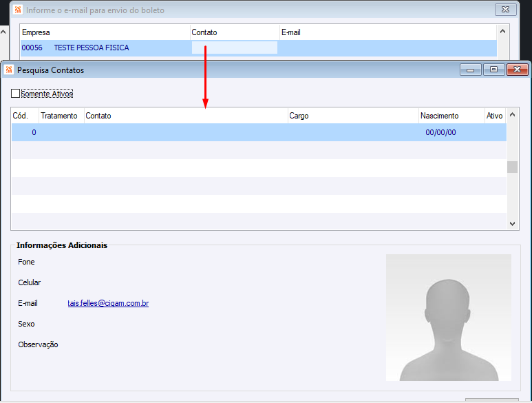Viewport: 532px width, 403px height.
Task: Click the contact photo placeholder
Action: pyautogui.click(x=449, y=318)
